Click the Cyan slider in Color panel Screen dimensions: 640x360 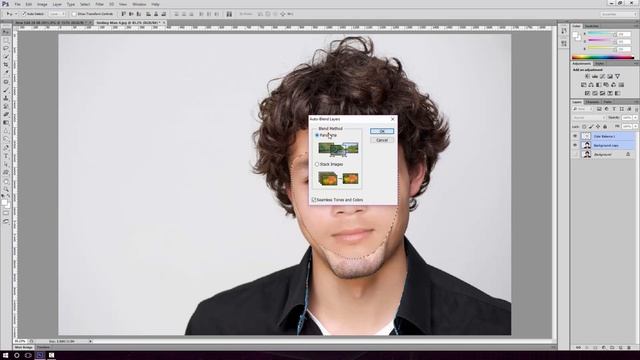coord(602,34)
